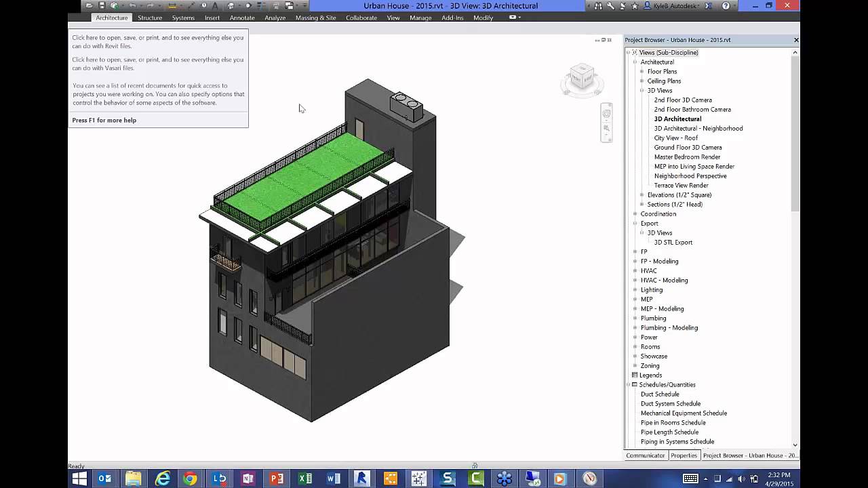Open the Autodesk Exchange Apps icon

pyautogui.click(x=708, y=5)
